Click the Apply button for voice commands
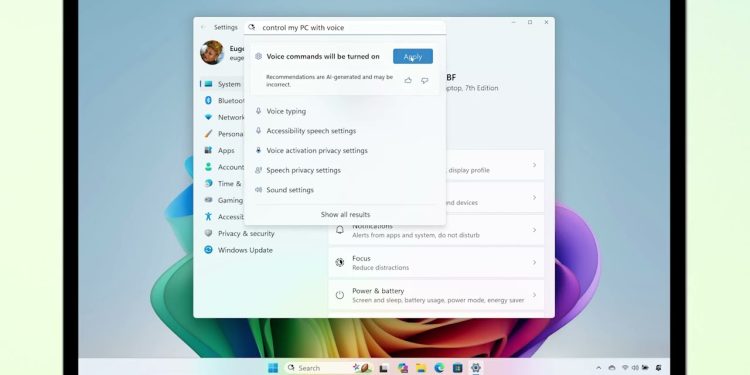This screenshot has width=750, height=375. [413, 56]
